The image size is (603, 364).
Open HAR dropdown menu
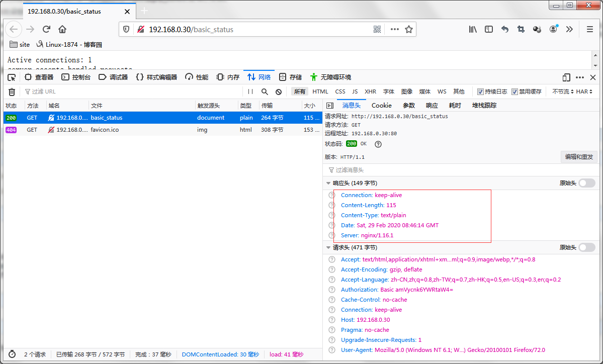584,92
